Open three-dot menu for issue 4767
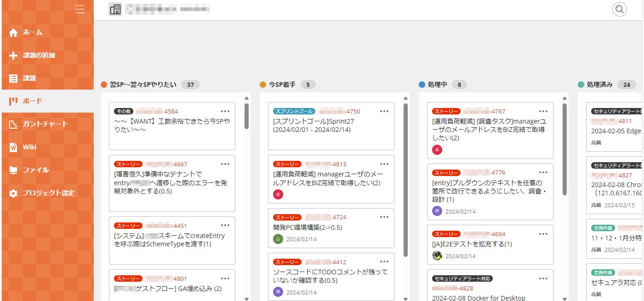The height and width of the screenshot is (301, 644). (x=543, y=111)
